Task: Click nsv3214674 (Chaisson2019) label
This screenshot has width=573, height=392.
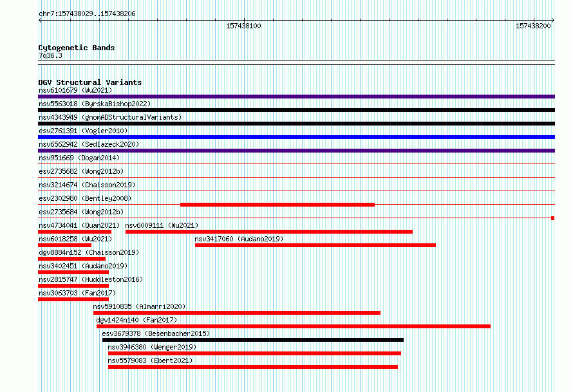Action: pyautogui.click(x=87, y=185)
